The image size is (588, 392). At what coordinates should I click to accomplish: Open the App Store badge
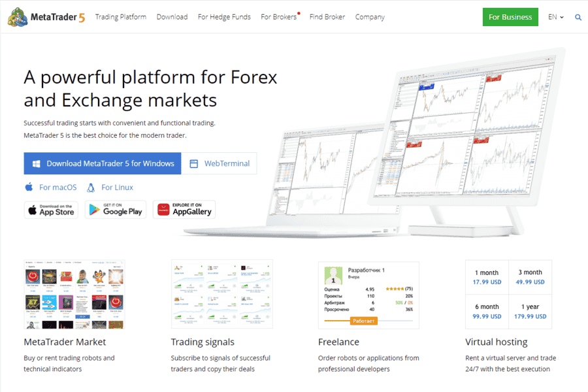coord(51,210)
